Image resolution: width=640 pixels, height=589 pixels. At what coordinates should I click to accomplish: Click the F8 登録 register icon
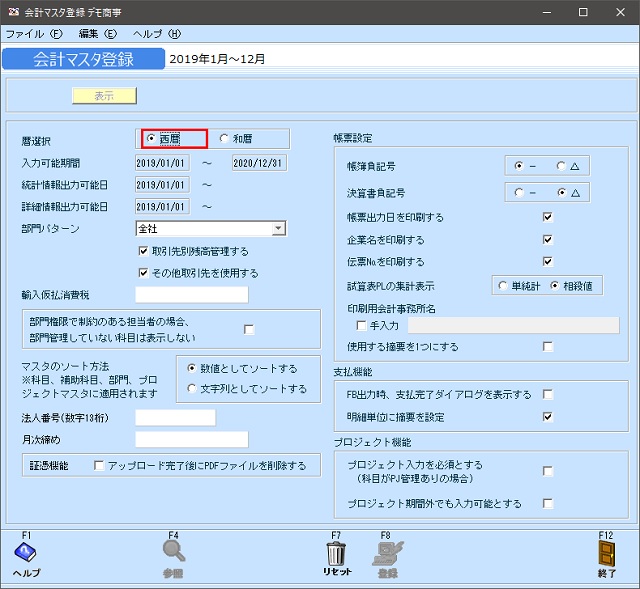tap(388, 553)
